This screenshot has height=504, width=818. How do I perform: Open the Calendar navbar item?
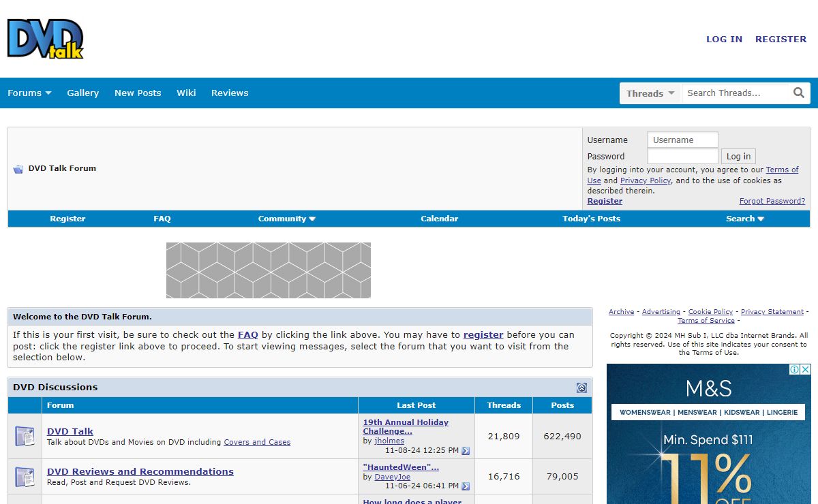click(440, 219)
